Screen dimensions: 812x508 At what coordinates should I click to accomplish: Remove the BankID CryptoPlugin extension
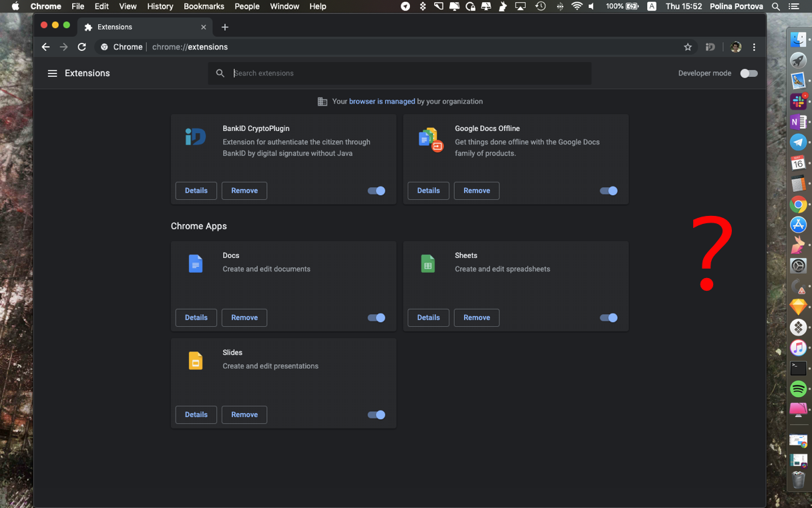(244, 190)
